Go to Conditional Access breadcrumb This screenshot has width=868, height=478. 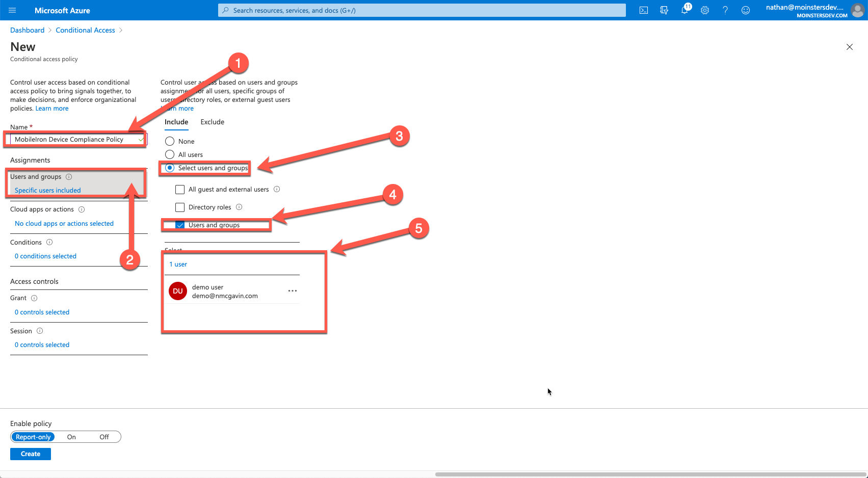point(85,30)
